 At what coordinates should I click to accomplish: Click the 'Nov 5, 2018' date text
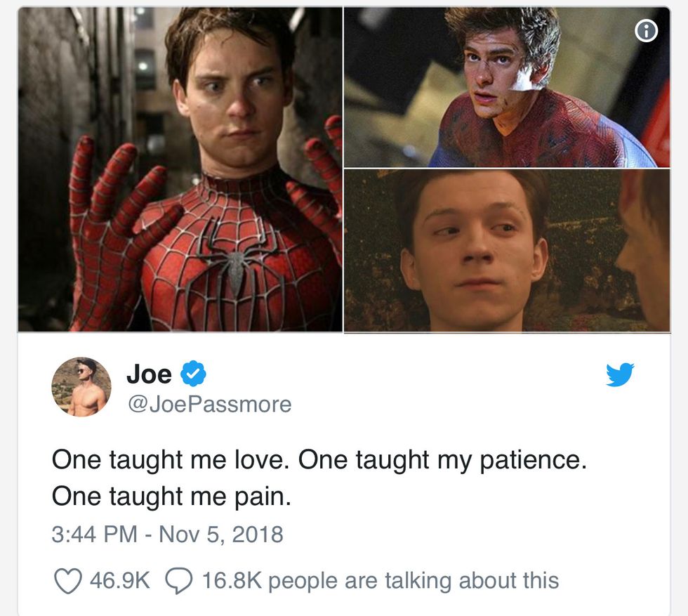coord(220,535)
